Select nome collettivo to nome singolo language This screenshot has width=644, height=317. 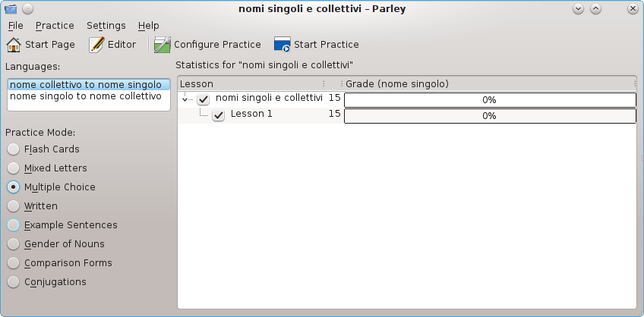(x=85, y=85)
